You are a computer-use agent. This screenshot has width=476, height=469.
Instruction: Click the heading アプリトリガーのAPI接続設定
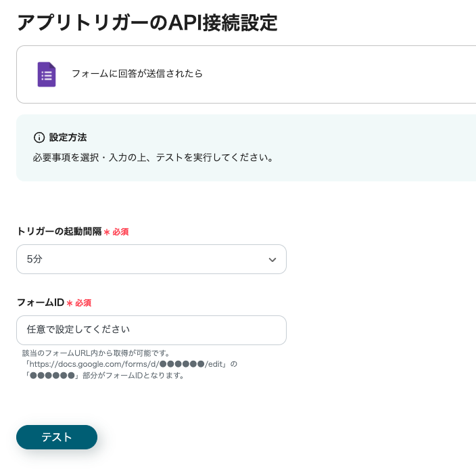pyautogui.click(x=147, y=22)
